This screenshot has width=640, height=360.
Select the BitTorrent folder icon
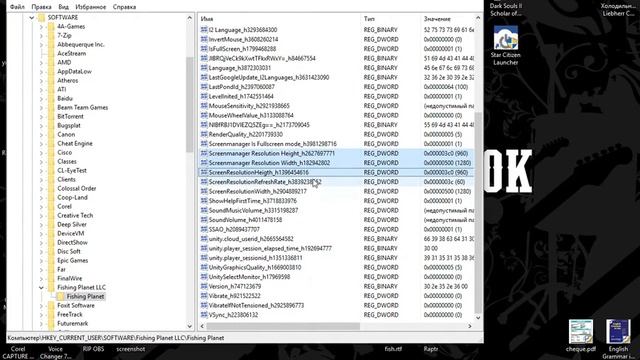(x=51, y=116)
